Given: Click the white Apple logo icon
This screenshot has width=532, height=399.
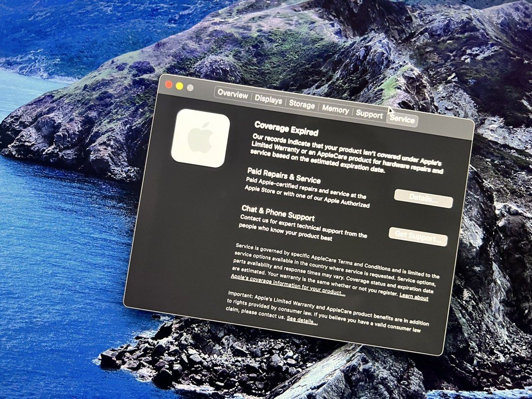Looking at the screenshot, I should (200, 138).
